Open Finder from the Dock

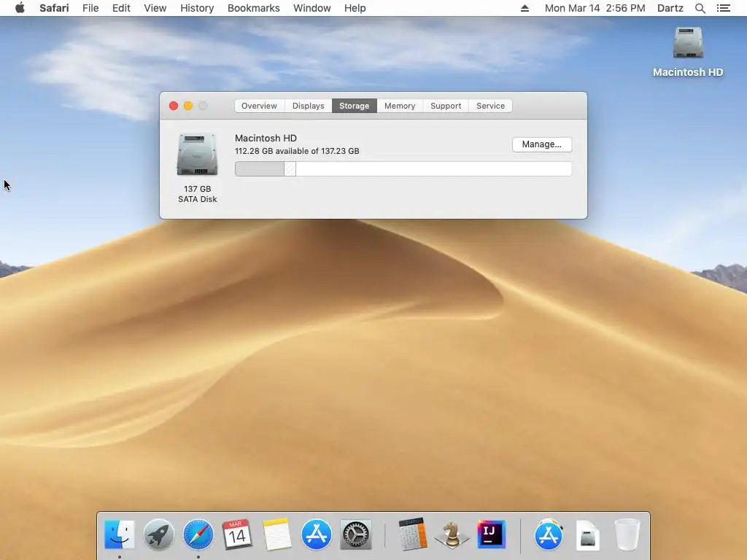119,534
